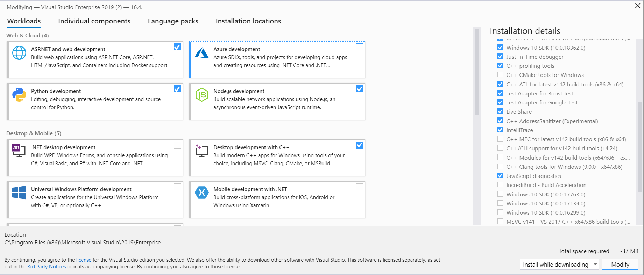Click the Node.js hexagon icon

coord(202,95)
